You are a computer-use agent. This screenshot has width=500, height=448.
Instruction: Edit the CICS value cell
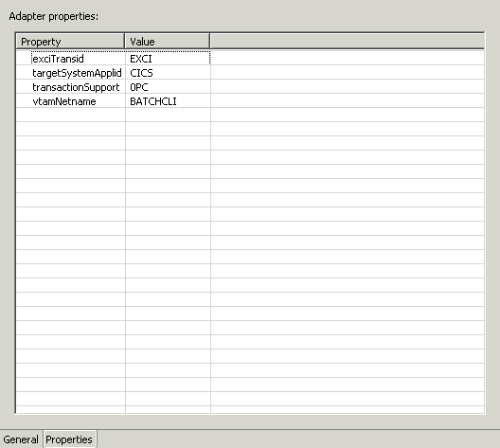168,73
